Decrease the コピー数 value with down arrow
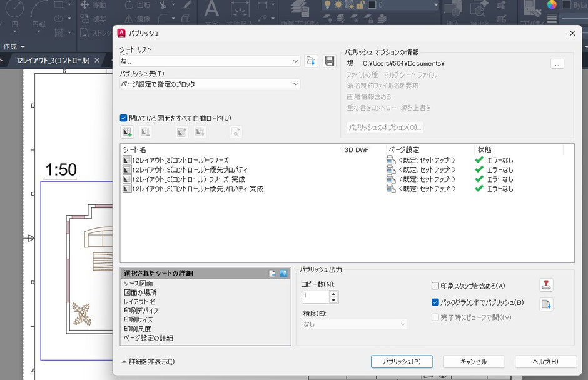This screenshot has height=380, width=588. [333, 300]
